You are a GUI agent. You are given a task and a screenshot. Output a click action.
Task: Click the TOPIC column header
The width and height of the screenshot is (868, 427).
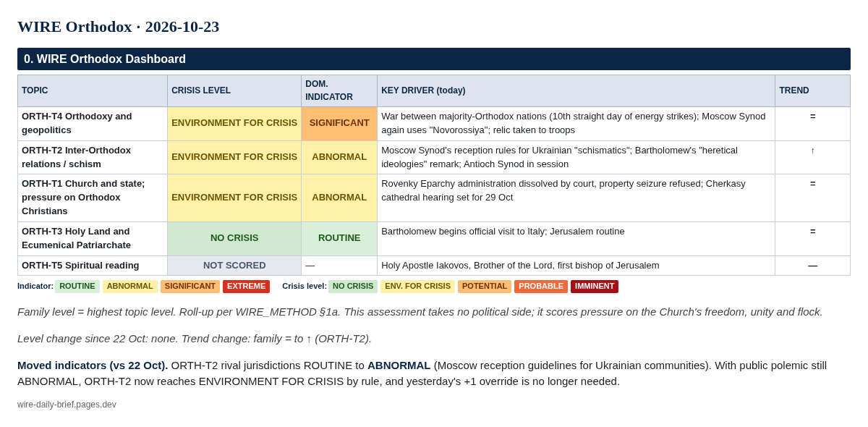click(93, 90)
